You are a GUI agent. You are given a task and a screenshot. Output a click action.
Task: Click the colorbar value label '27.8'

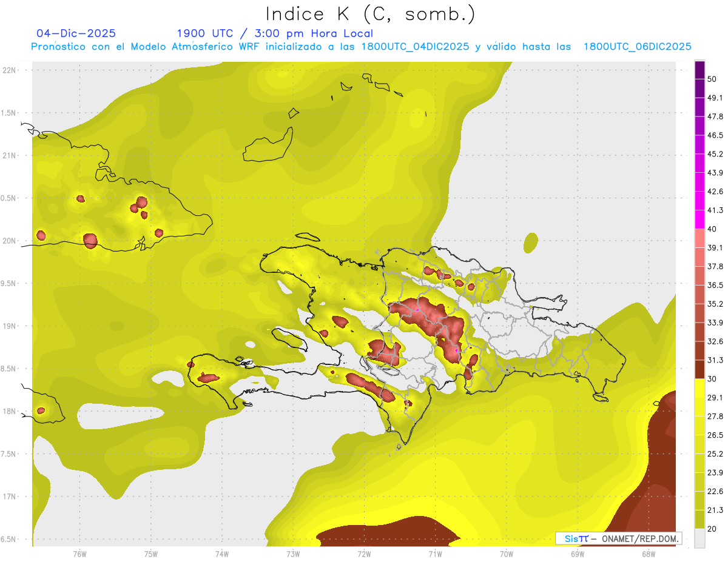click(715, 416)
